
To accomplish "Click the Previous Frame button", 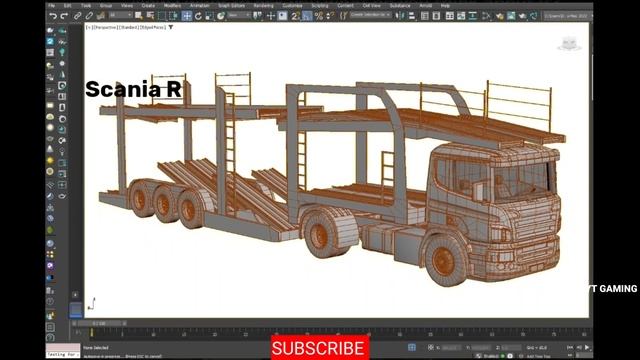I will (579, 347).
